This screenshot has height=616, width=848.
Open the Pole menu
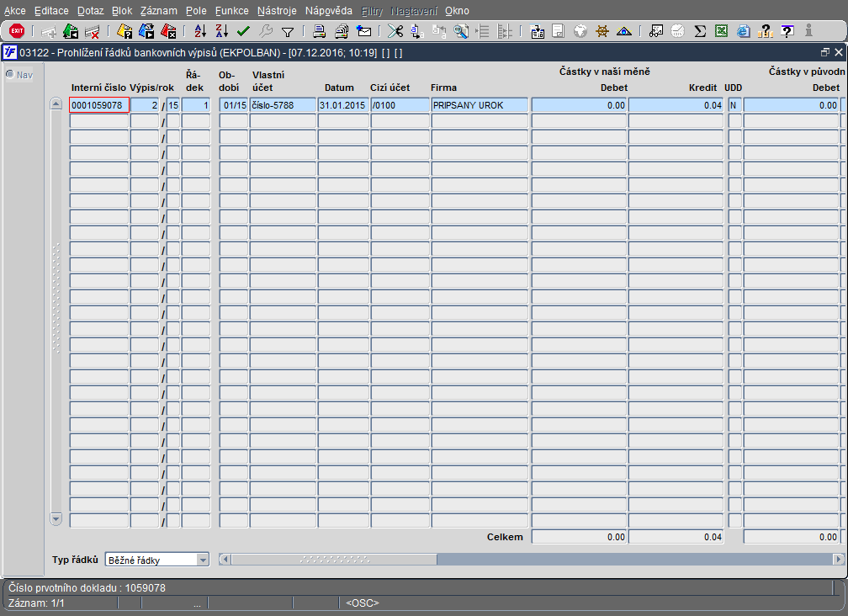(x=196, y=11)
